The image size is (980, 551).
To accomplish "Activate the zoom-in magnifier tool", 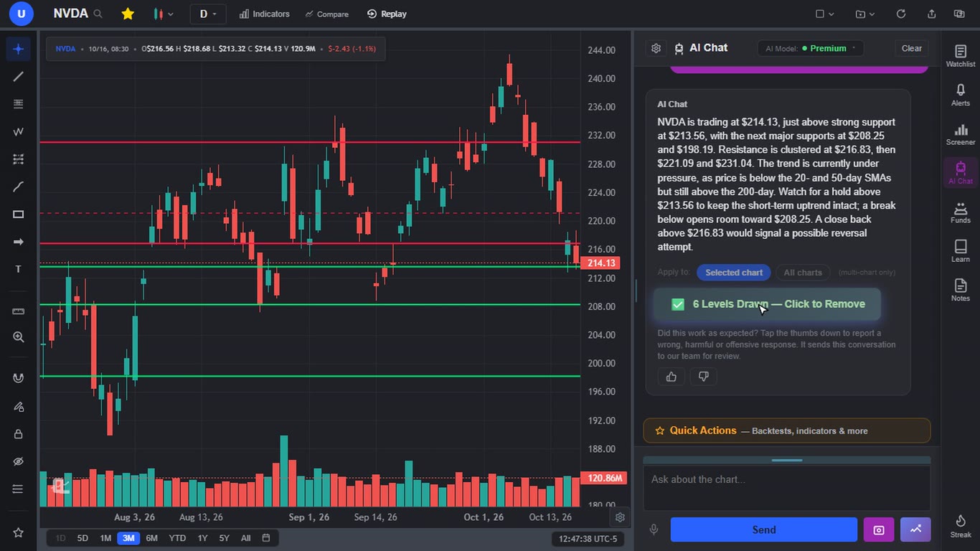I will [x=19, y=337].
